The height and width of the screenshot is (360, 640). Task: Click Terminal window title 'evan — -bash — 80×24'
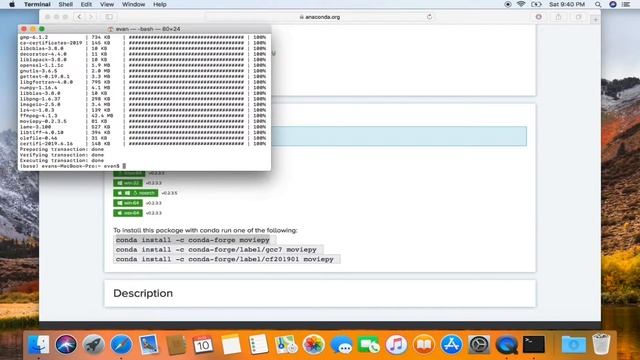(148, 29)
